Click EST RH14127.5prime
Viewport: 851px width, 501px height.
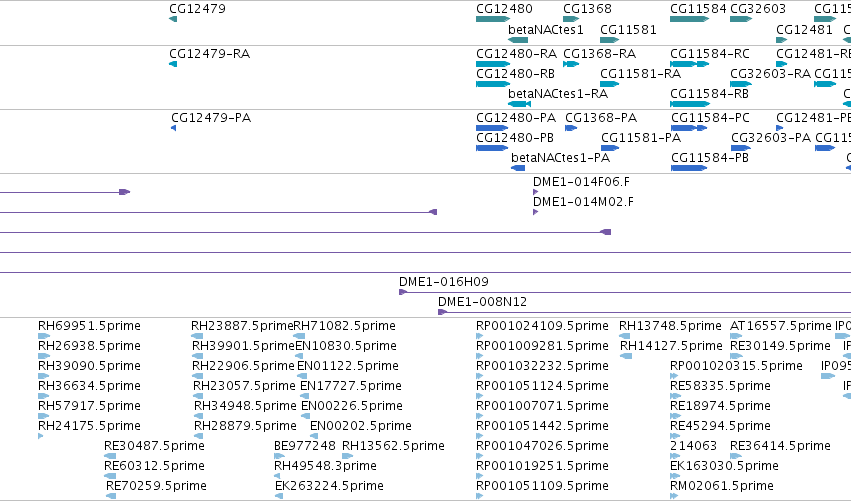671,346
